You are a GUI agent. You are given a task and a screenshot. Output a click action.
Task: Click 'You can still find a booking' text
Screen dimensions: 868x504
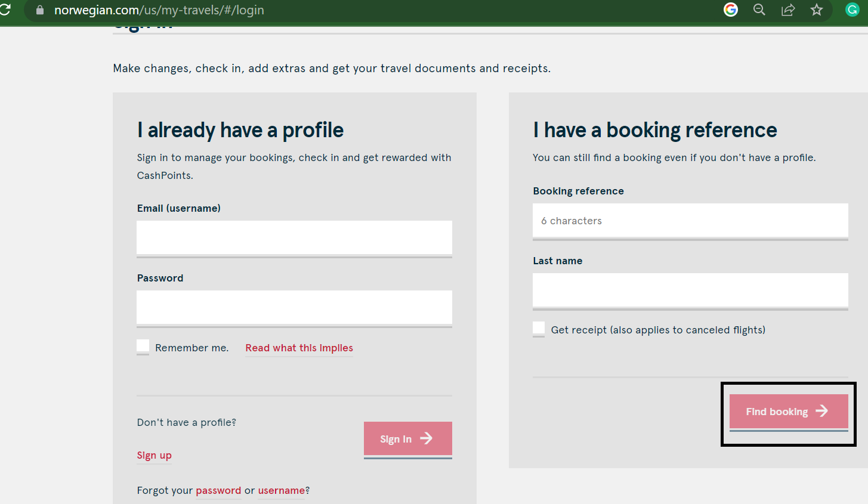pyautogui.click(x=674, y=157)
